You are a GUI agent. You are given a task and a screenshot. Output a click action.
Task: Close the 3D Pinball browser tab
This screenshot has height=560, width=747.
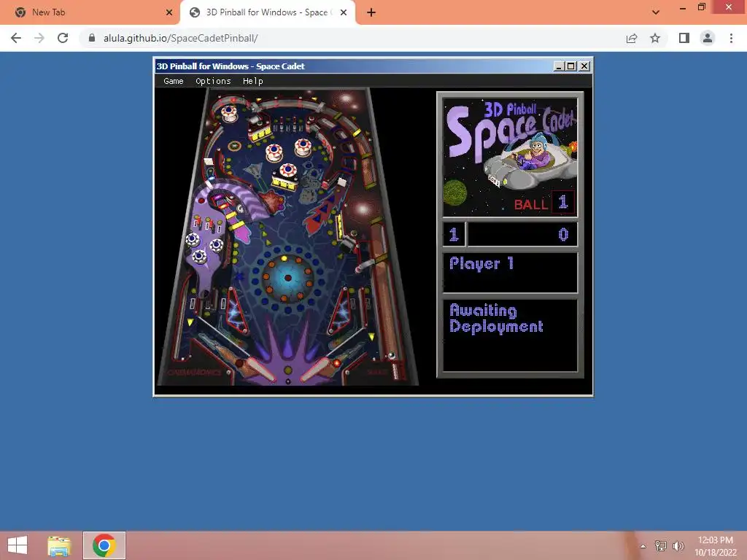(344, 12)
